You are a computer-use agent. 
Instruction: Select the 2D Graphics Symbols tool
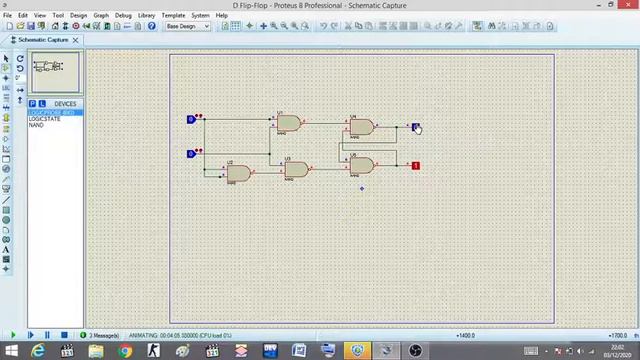(6, 259)
